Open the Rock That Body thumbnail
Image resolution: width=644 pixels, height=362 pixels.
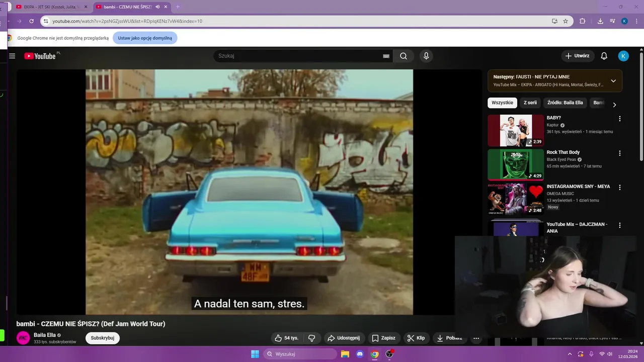click(516, 164)
